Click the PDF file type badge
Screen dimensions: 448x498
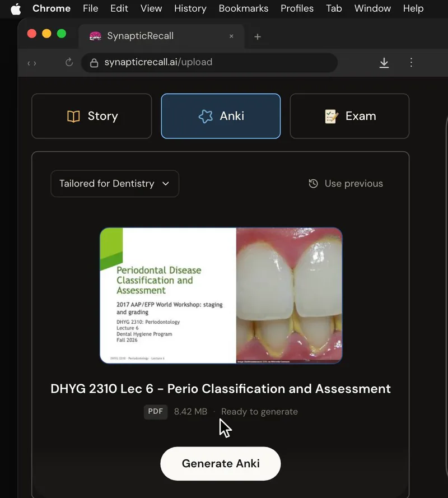click(x=156, y=412)
